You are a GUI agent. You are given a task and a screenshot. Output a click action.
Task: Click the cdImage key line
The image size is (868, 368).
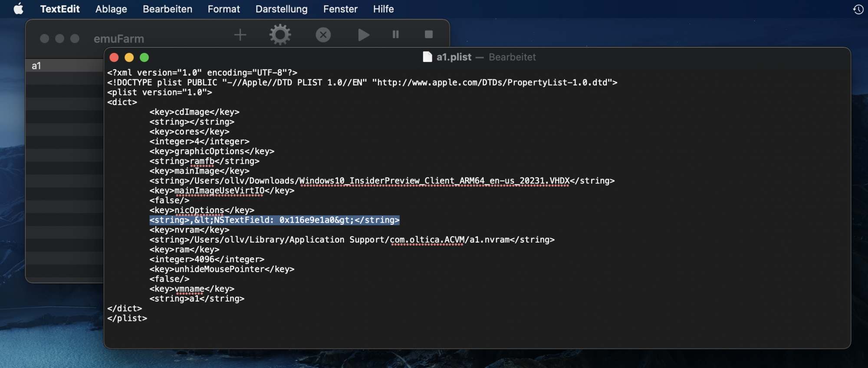point(194,112)
